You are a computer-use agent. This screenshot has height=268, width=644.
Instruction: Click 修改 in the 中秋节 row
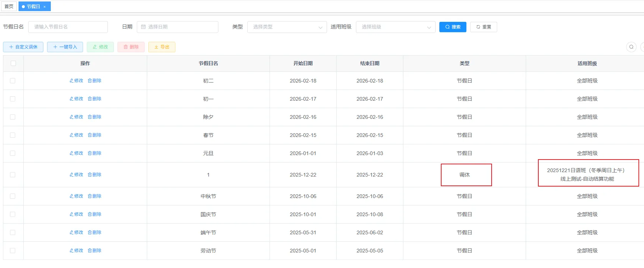(76, 196)
